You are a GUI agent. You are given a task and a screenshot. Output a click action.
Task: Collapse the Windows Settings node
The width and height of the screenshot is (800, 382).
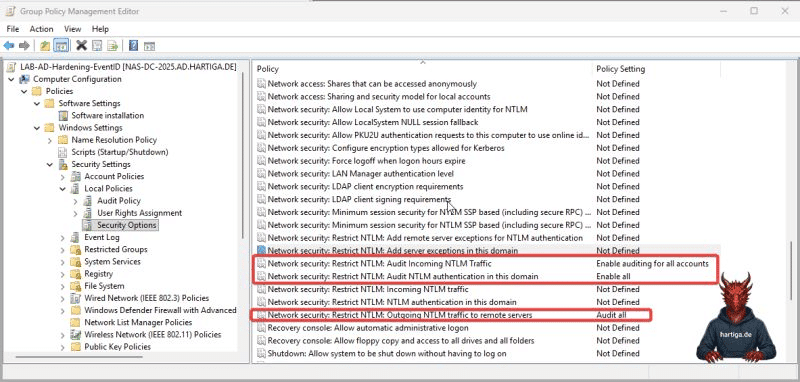pos(37,128)
